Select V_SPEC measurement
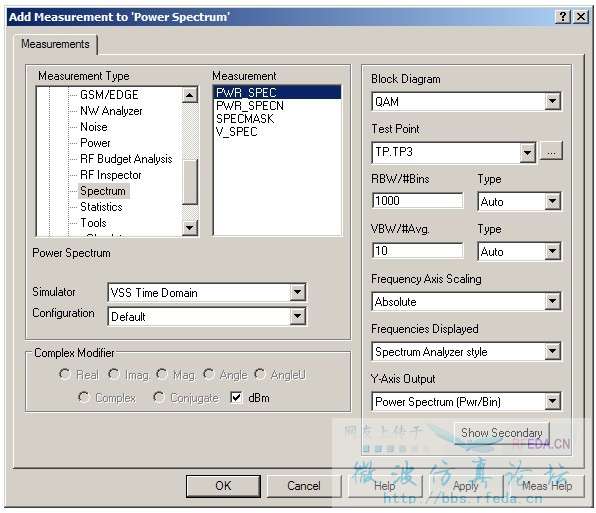The image size is (596, 513). click(236, 132)
